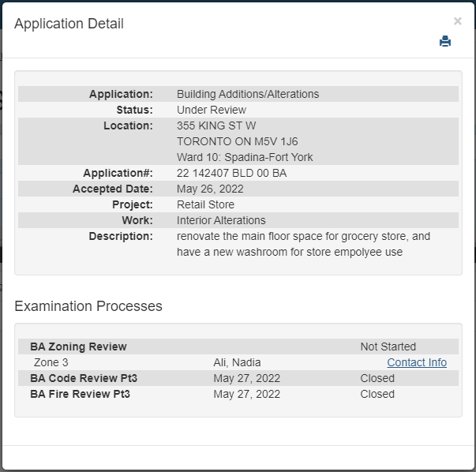476x472 pixels.
Task: Click the Not Started status text
Action: click(x=388, y=347)
